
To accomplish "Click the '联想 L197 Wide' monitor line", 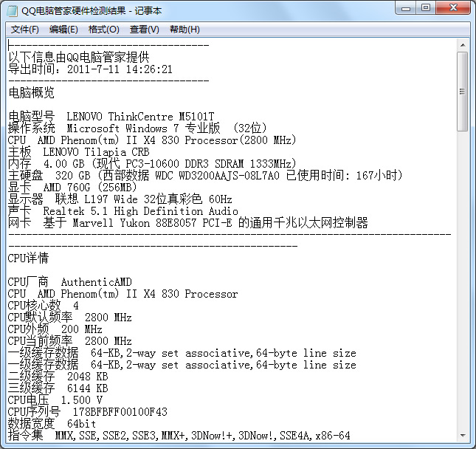I will [x=120, y=199].
